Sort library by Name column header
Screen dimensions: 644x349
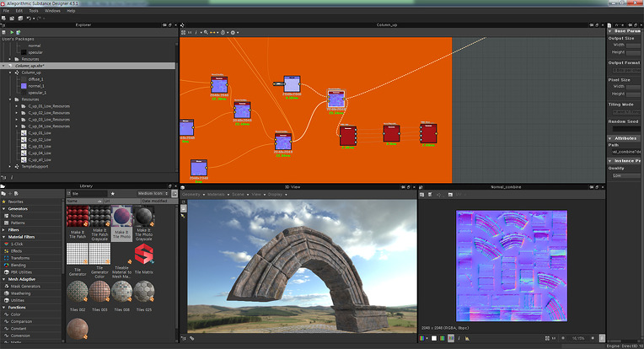84,201
